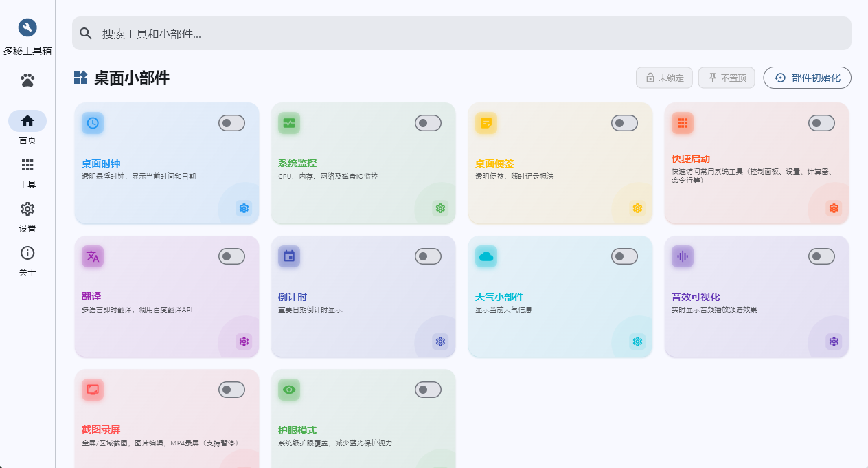The image size is (868, 468).
Task: Open 快捷启动 card settings gear
Action: [834, 208]
